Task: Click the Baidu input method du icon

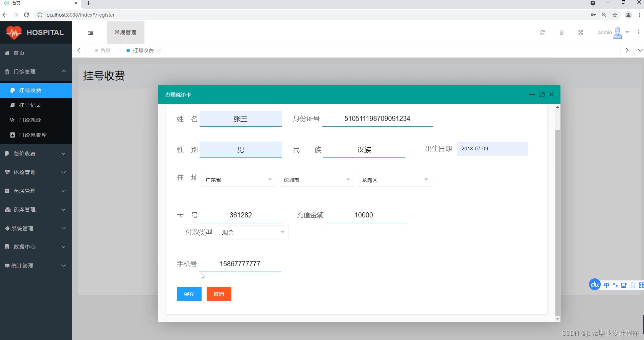Action: [x=595, y=284]
